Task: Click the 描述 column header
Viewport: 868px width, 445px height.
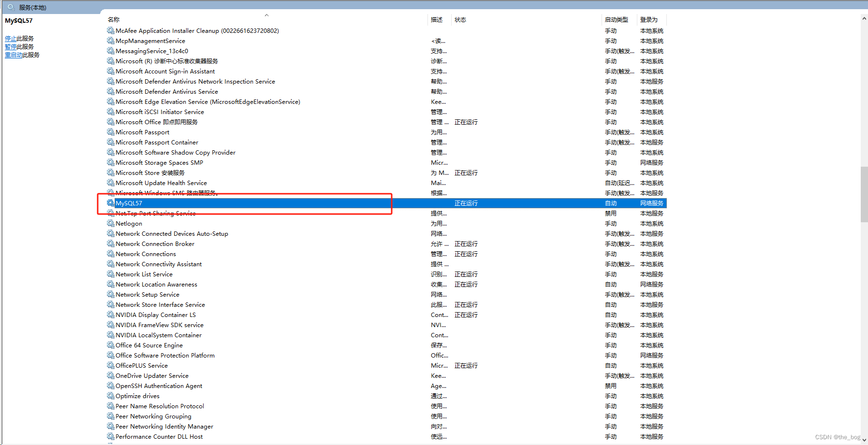Action: pos(438,19)
